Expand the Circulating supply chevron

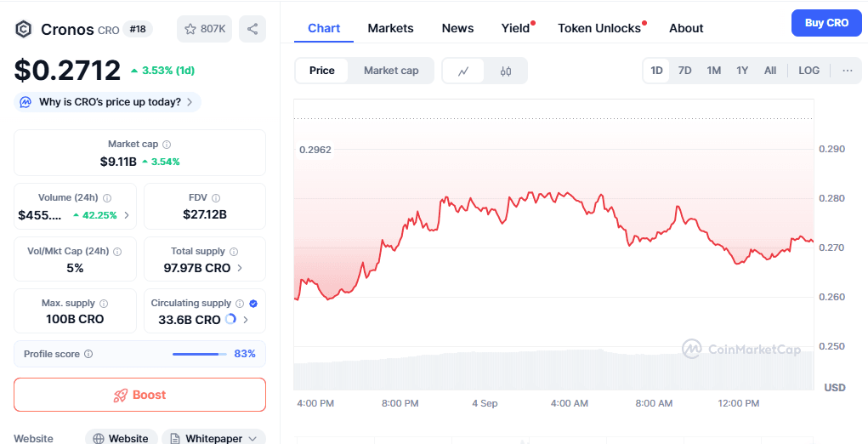pyautogui.click(x=245, y=320)
